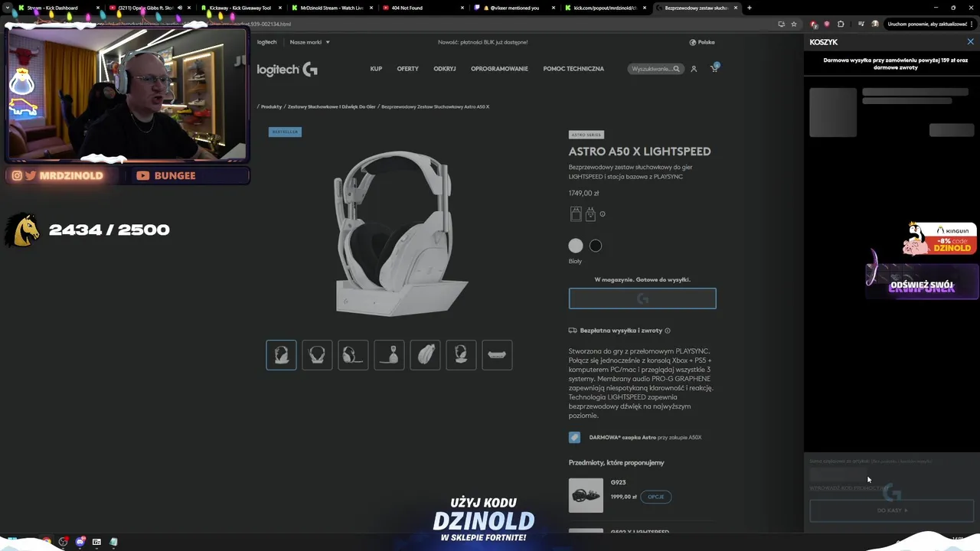
Task: Click the G923 product image
Action: tap(586, 495)
